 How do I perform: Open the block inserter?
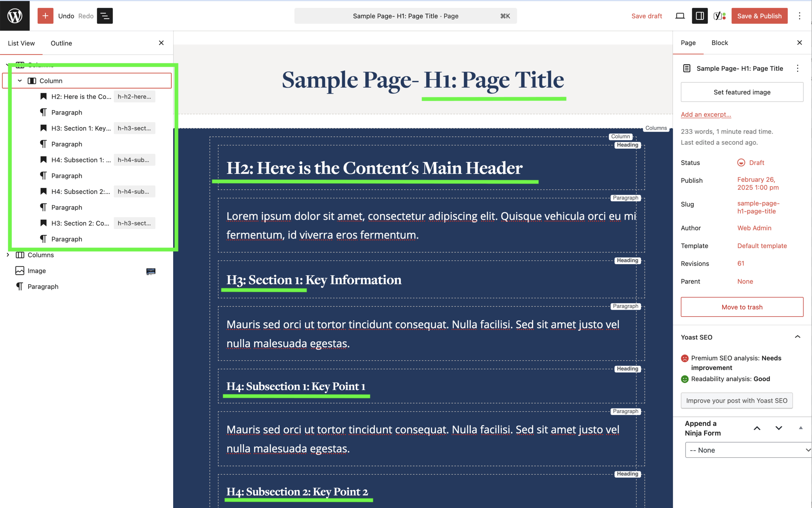[45, 16]
